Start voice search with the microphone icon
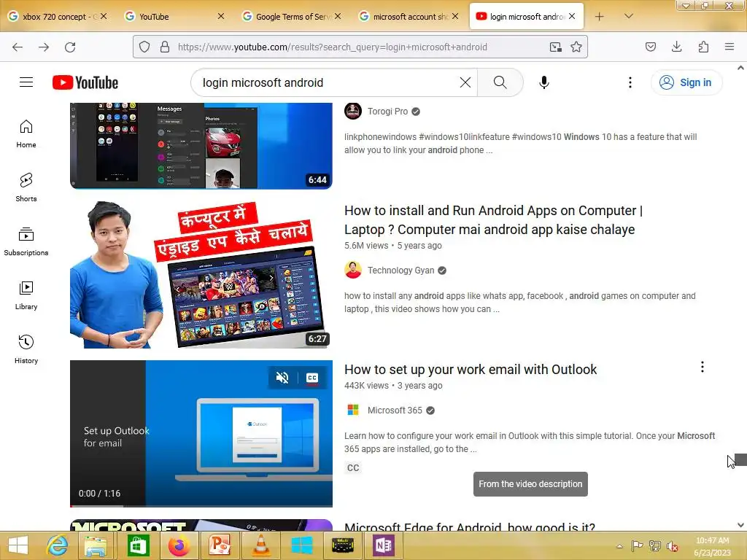The image size is (747, 560). pyautogui.click(x=544, y=82)
